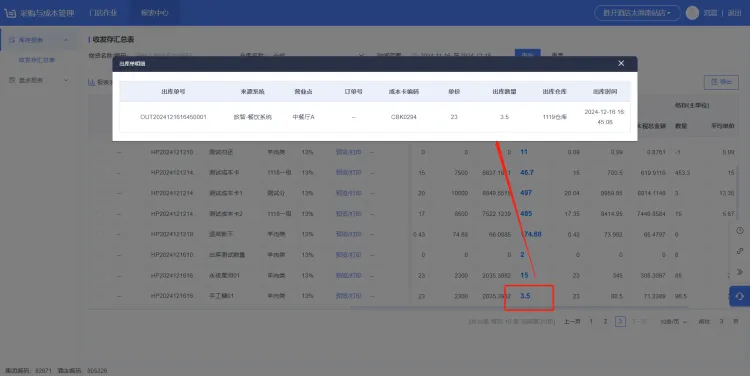Viewport: 750px width, 376px height.
Task: Click the 库存报表 sidebar menu icon
Action: 12,40
